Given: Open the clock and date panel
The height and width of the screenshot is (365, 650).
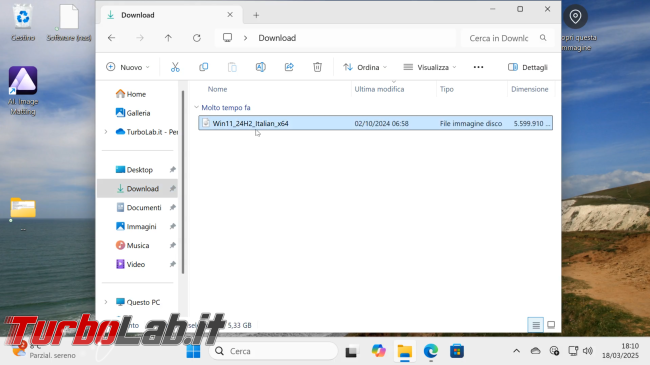Looking at the screenshot, I should pos(620,351).
